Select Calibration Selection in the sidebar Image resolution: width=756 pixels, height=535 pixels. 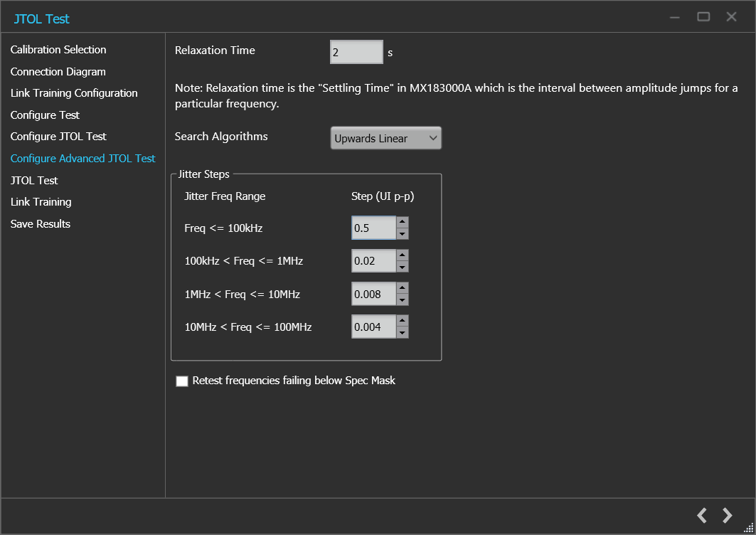coord(58,49)
